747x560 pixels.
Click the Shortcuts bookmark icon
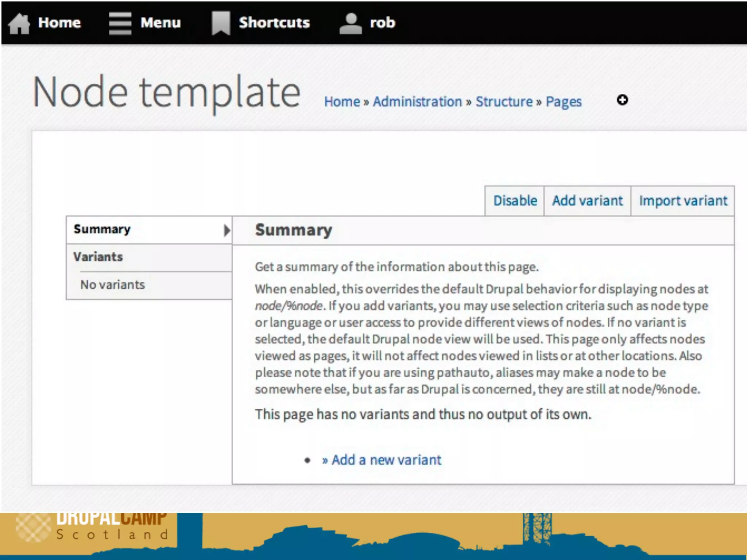click(221, 23)
